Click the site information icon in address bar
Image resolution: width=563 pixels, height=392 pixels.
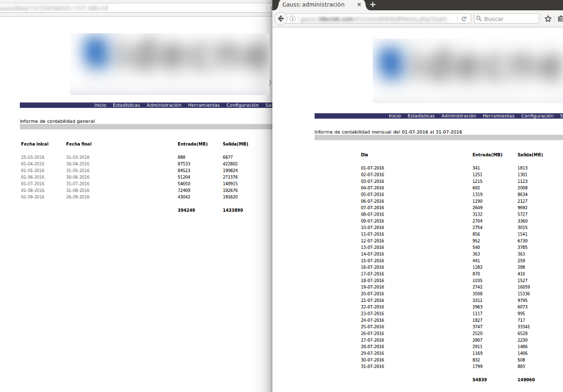(292, 19)
